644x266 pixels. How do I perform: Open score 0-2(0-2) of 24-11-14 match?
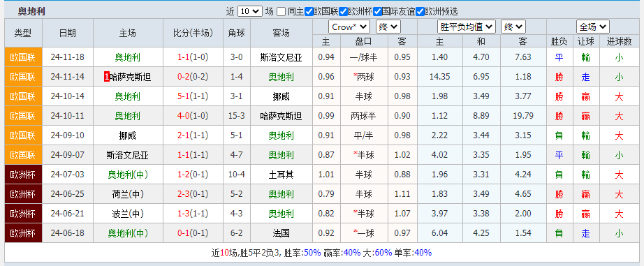[193, 77]
